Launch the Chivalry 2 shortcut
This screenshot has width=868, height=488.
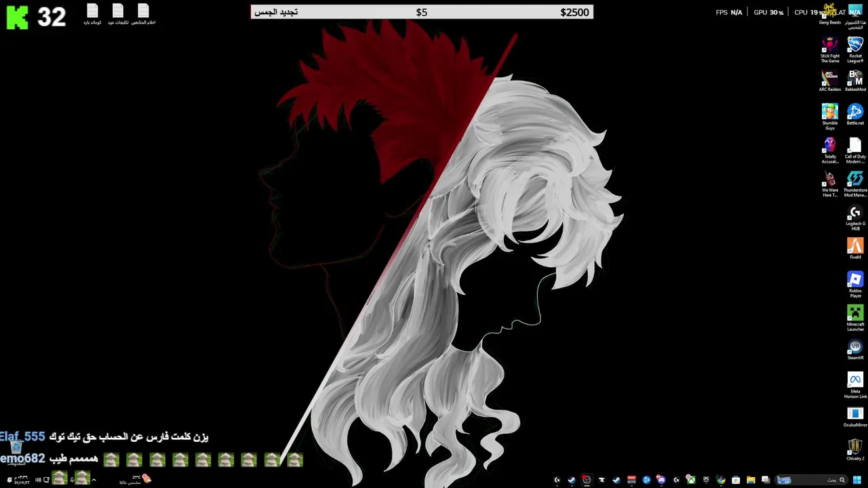(855, 450)
